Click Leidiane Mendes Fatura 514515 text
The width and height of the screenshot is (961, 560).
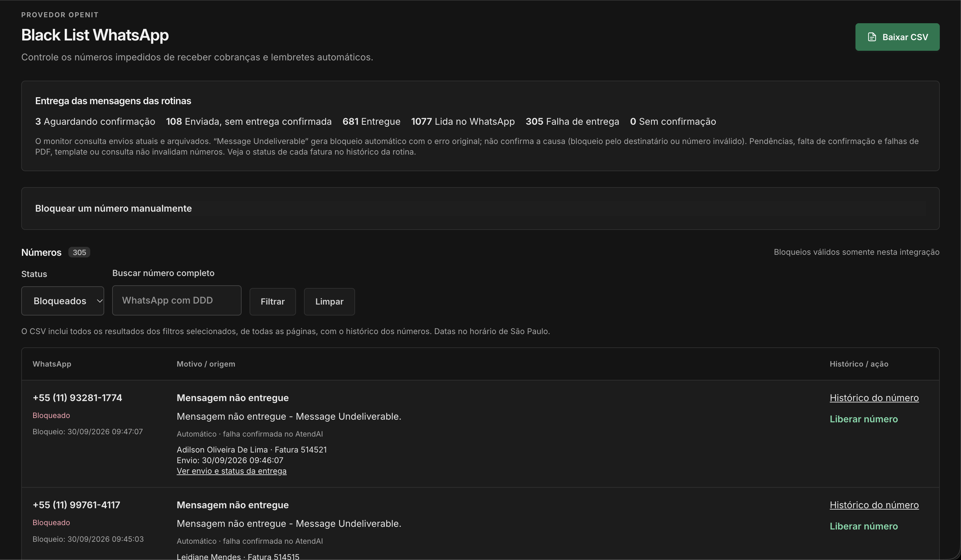pos(238,556)
